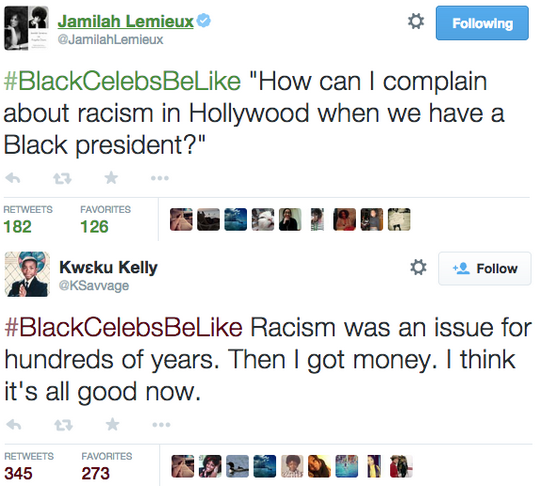The width and height of the screenshot is (538, 492).
Task: Star Kweku Kelly's tweet as favorite
Action: (x=113, y=424)
